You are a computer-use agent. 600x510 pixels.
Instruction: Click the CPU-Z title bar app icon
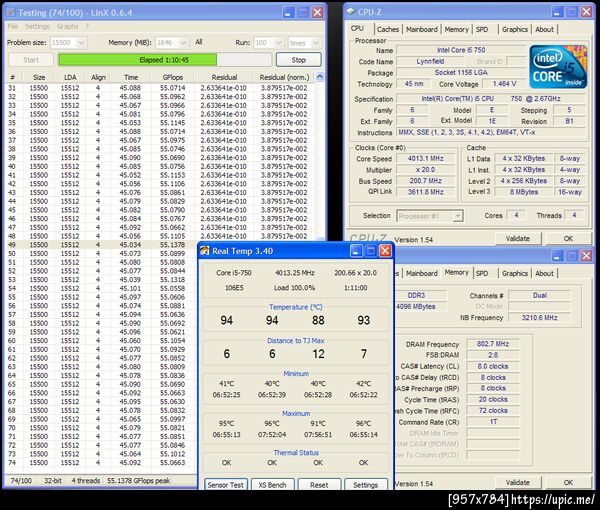point(351,11)
